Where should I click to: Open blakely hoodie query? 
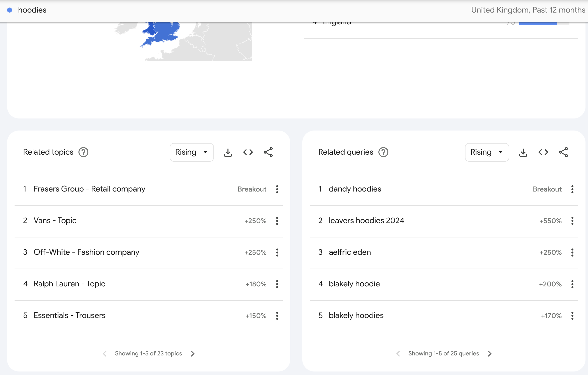tap(354, 284)
